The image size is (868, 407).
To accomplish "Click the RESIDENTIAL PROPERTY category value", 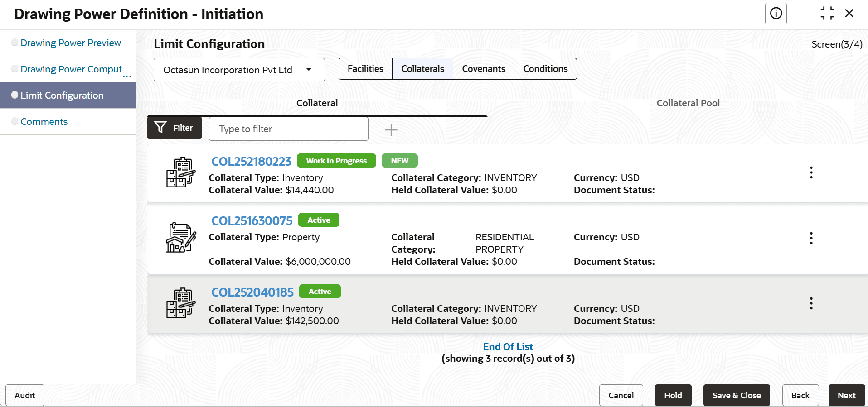I will [x=504, y=243].
